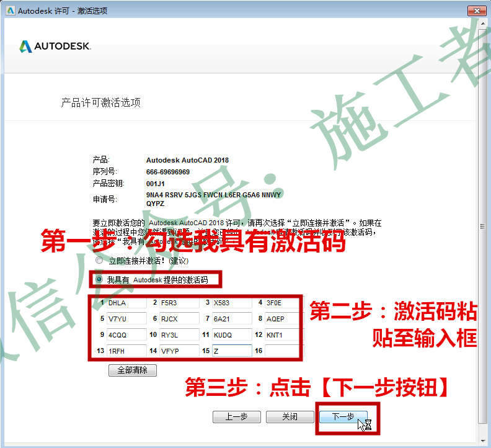Click the 下一步 next button

343,416
